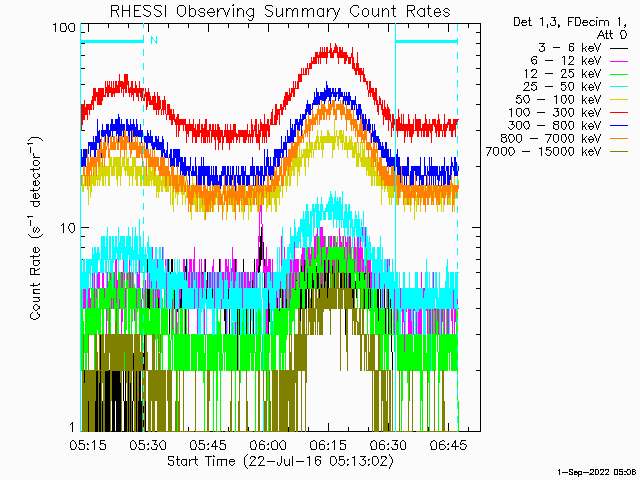This screenshot has height=480, width=640.
Task: Click the 06:45 x-axis tick label
Action: point(448,445)
